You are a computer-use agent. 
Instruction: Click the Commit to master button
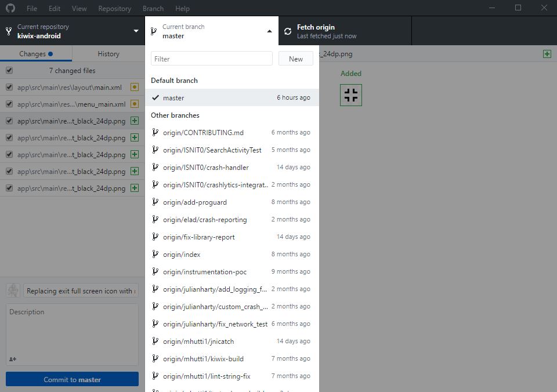pos(72,379)
